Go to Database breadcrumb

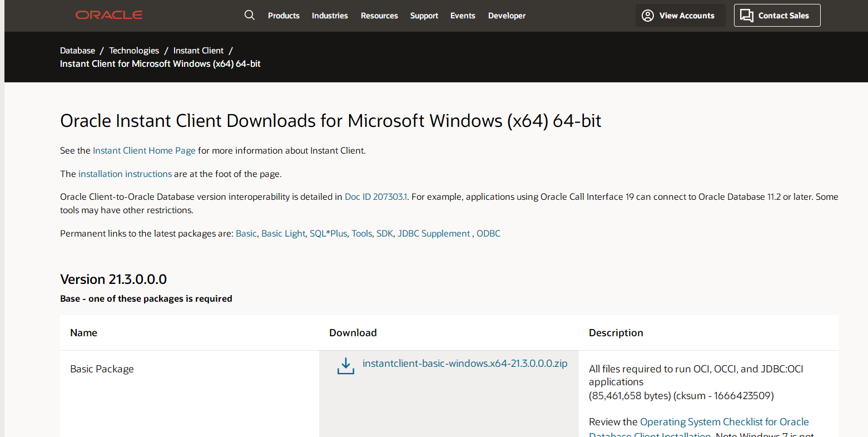coord(77,51)
